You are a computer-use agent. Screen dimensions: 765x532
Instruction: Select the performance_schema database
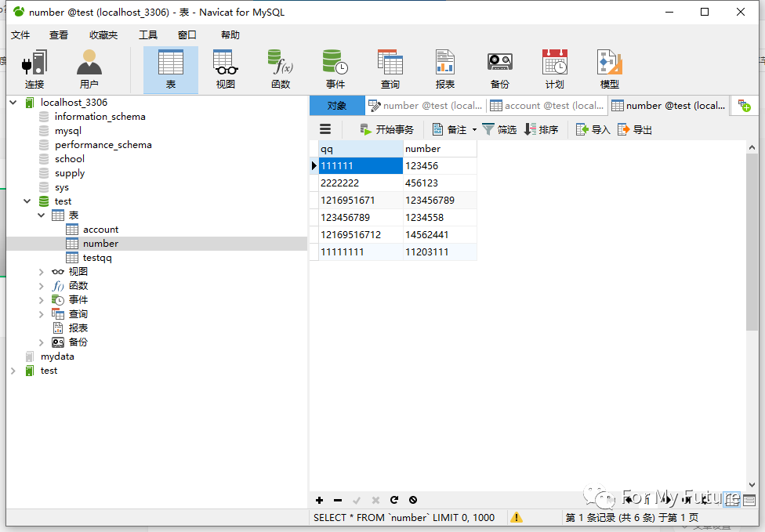point(103,145)
